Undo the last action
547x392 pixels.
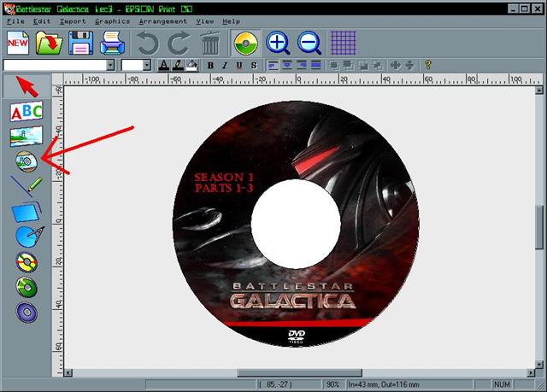point(148,44)
